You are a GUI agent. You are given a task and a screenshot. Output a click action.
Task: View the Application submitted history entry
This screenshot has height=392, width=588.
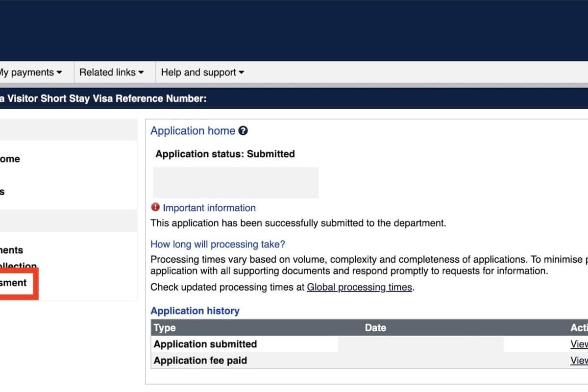coord(579,344)
